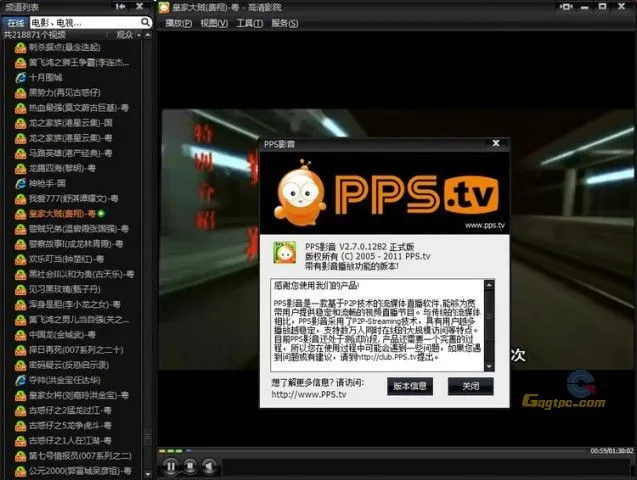Select 古惑仔之1人在江湖-粤 channel
The height and width of the screenshot is (480, 637).
point(69,441)
